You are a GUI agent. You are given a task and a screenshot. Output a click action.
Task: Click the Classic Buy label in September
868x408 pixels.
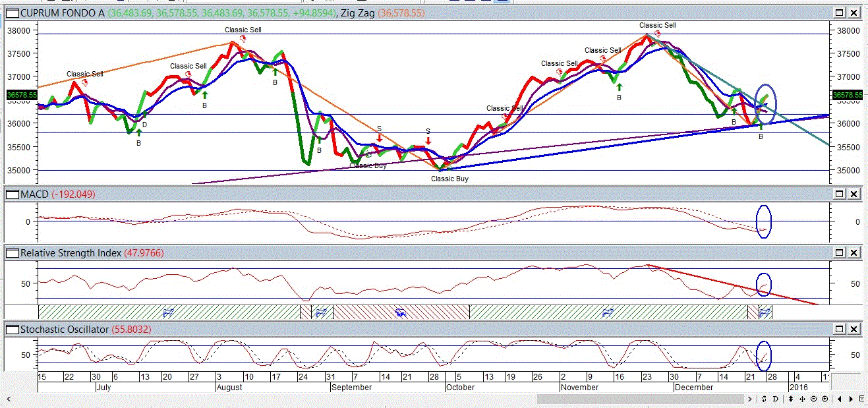pyautogui.click(x=368, y=165)
